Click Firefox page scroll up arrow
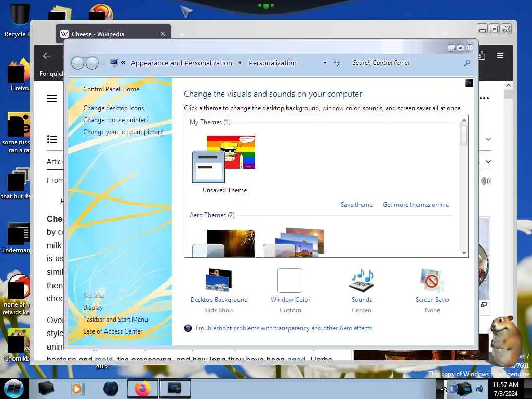 click(x=508, y=85)
